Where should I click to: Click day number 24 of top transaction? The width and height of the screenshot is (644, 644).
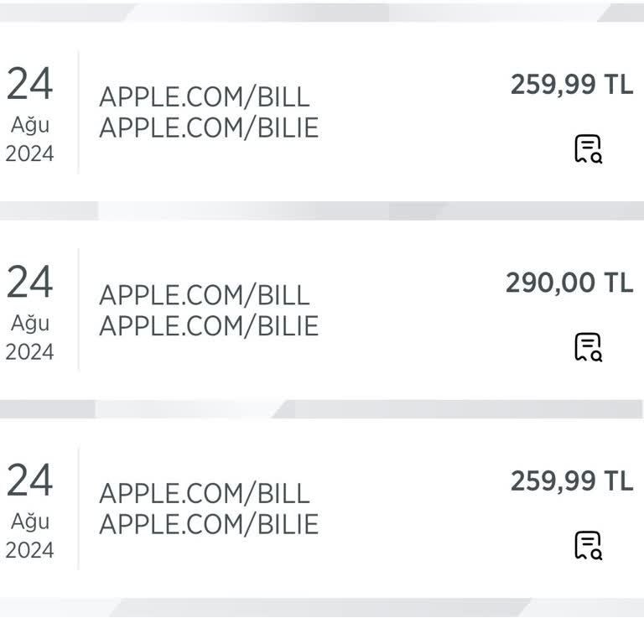(30, 84)
